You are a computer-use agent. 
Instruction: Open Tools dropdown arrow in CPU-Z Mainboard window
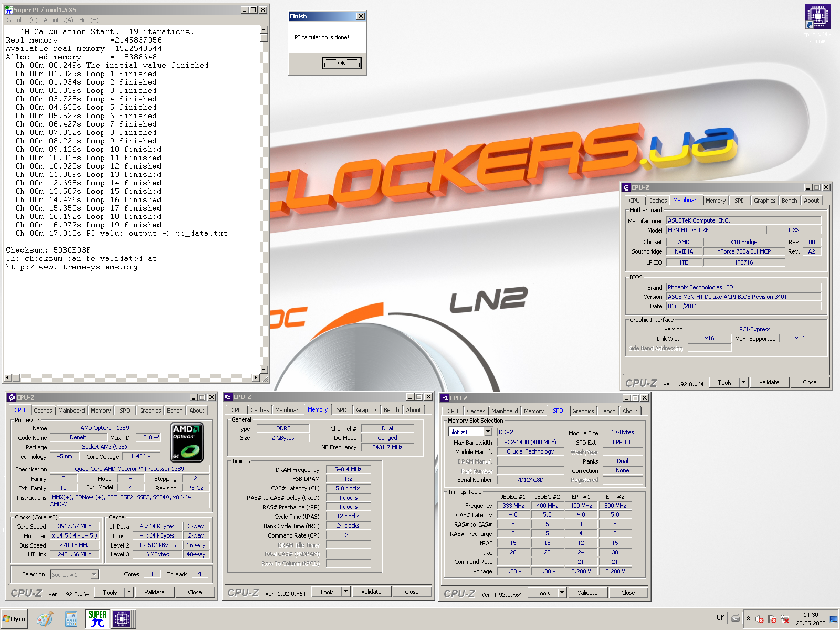click(x=743, y=382)
